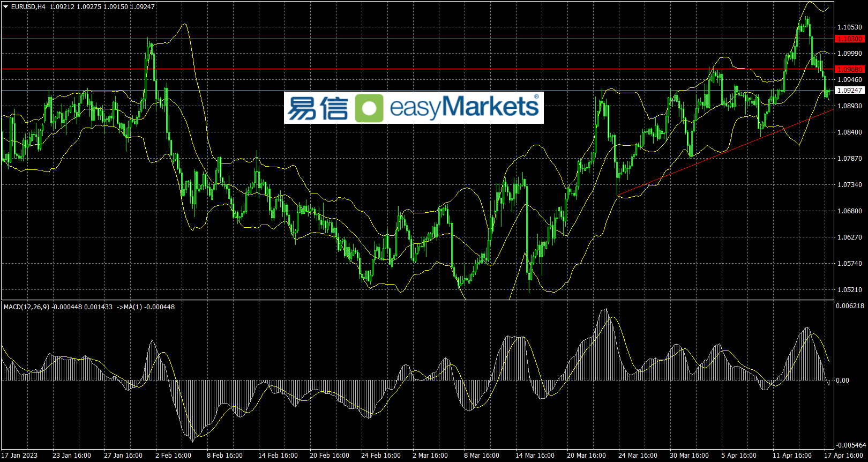Click the 1.06270 price axis label
The image size is (868, 462).
coord(850,237)
